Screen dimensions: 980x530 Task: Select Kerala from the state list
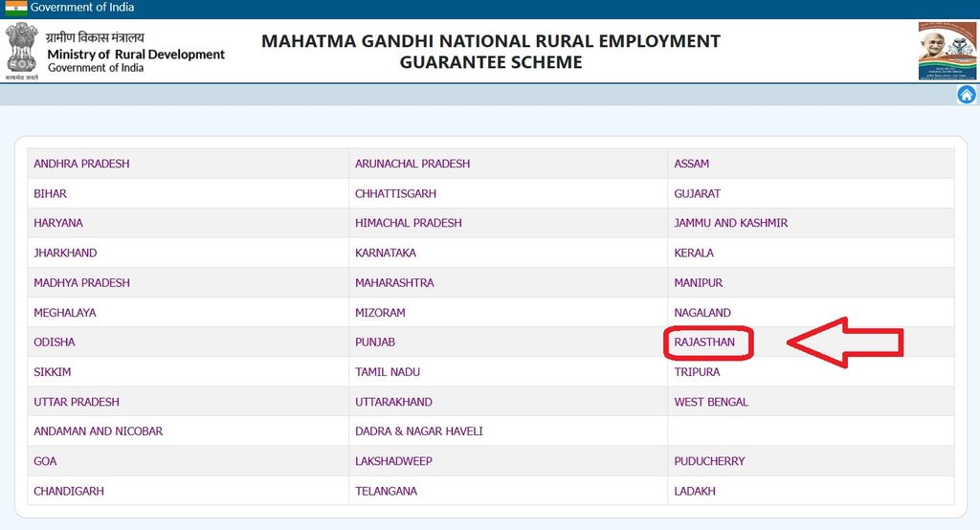tap(694, 254)
